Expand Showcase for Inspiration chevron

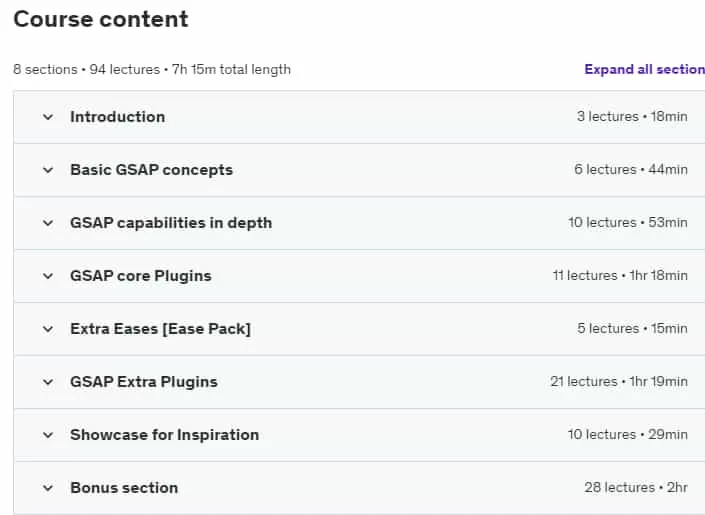(x=48, y=435)
